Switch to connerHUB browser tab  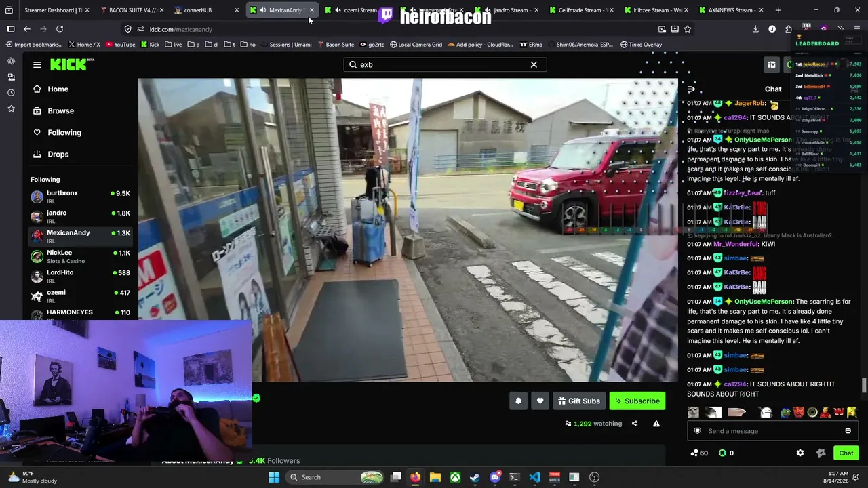coord(205,10)
